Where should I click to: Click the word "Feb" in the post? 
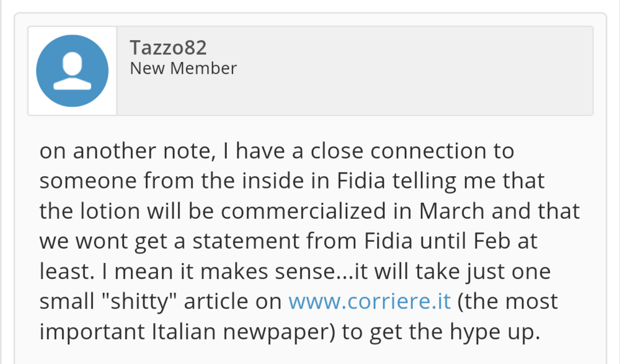(x=483, y=241)
